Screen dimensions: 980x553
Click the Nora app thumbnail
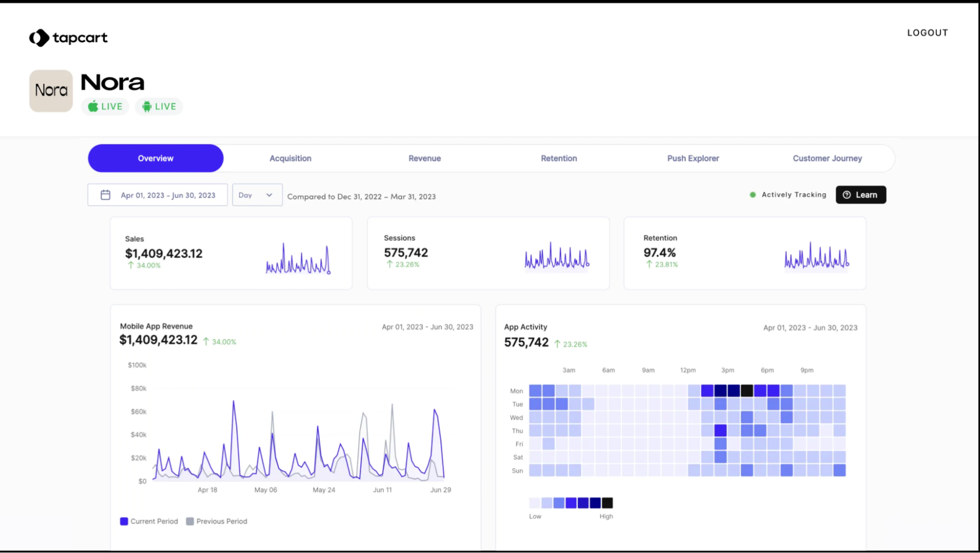[x=51, y=91]
